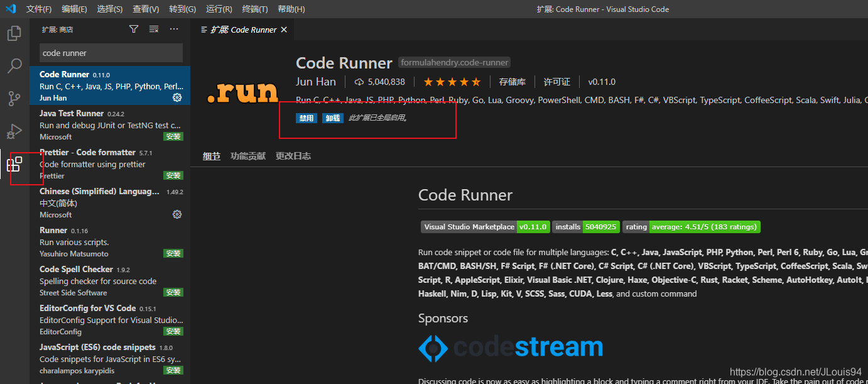Click the v0.11.0 version text in header

coord(602,82)
